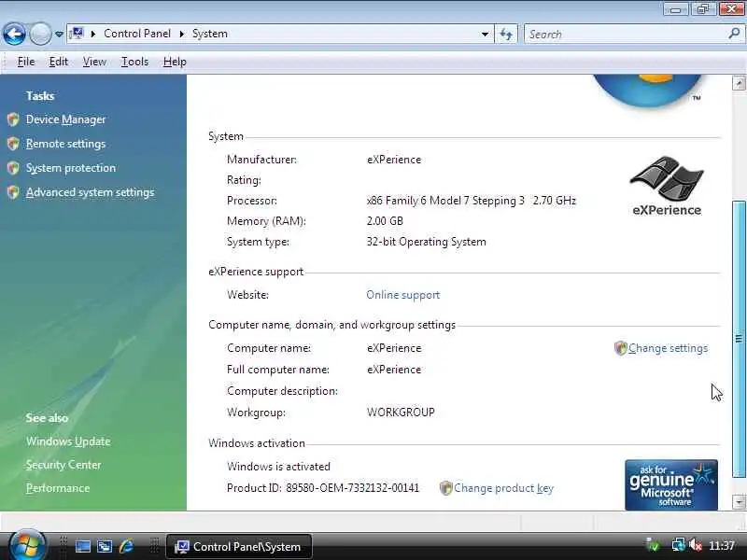The height and width of the screenshot is (560, 747).
Task: Open Windows Update under See also
Action: tap(68, 441)
